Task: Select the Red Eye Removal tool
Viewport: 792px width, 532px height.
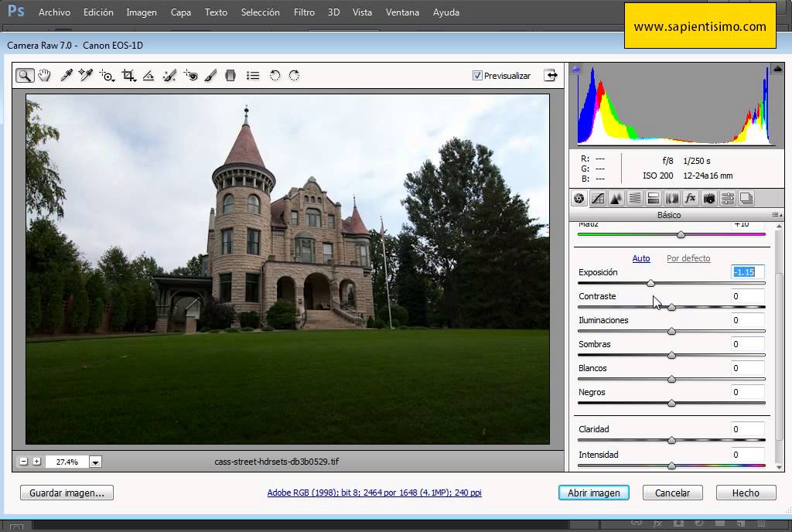Action: (190, 76)
